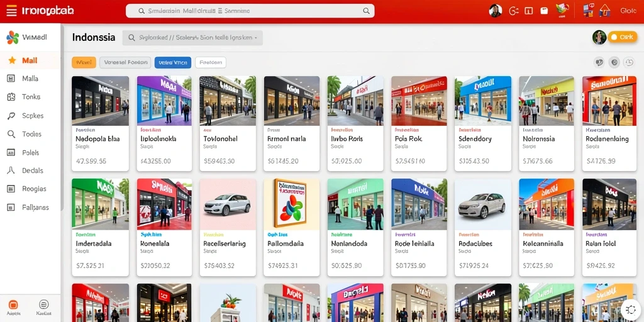Select the blue filter chip
The height and width of the screenshot is (322, 644).
click(x=173, y=62)
